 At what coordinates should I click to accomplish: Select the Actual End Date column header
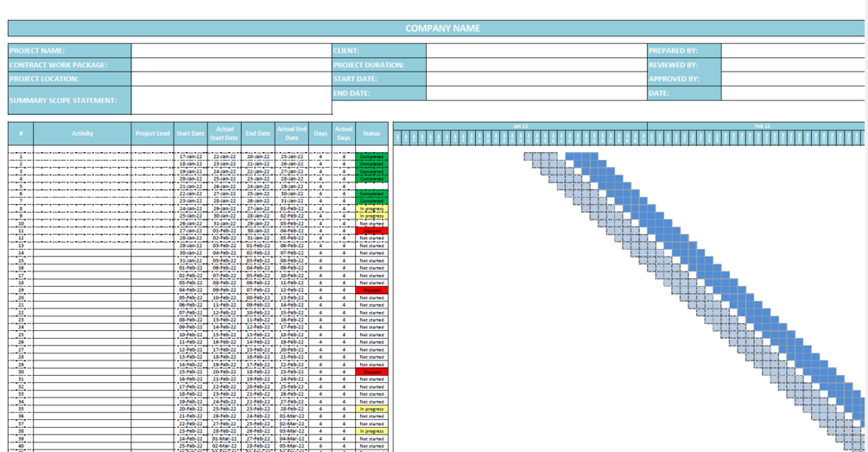tap(292, 133)
